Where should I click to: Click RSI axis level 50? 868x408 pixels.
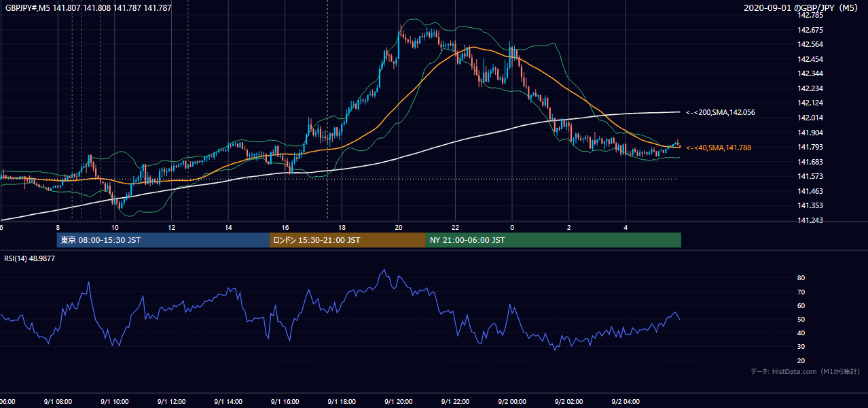pyautogui.click(x=801, y=319)
